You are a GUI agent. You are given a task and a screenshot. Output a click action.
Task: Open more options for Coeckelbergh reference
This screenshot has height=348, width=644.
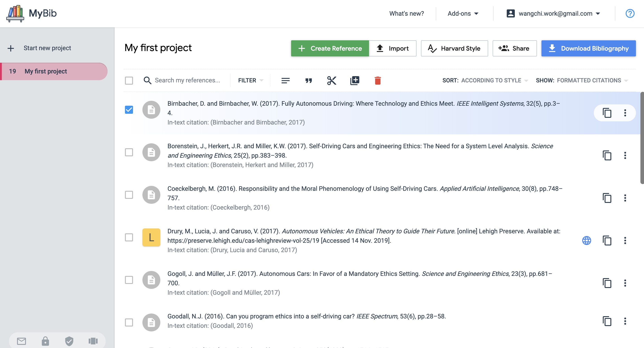(625, 198)
